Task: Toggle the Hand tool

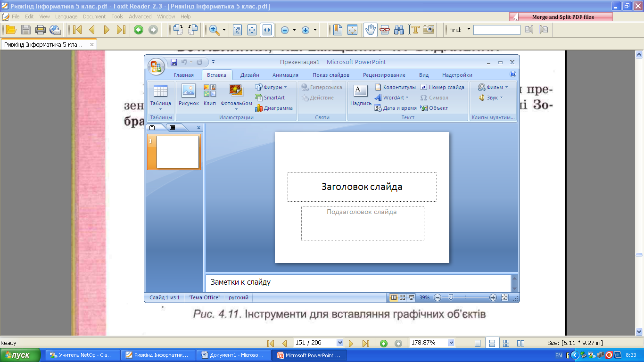Action: tap(370, 30)
